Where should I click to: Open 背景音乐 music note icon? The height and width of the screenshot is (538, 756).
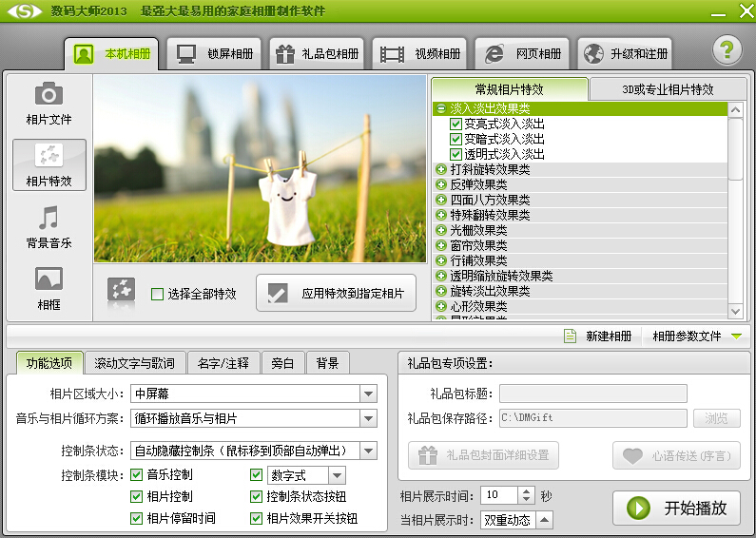(x=48, y=218)
